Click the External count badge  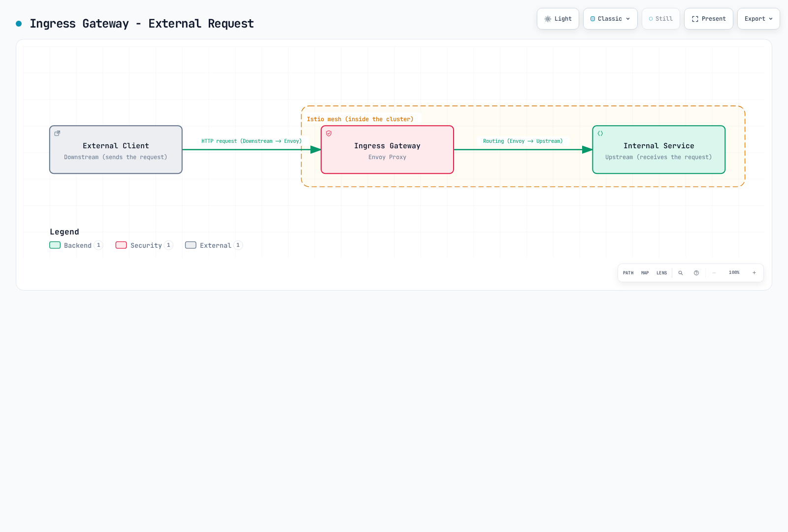[238, 245]
